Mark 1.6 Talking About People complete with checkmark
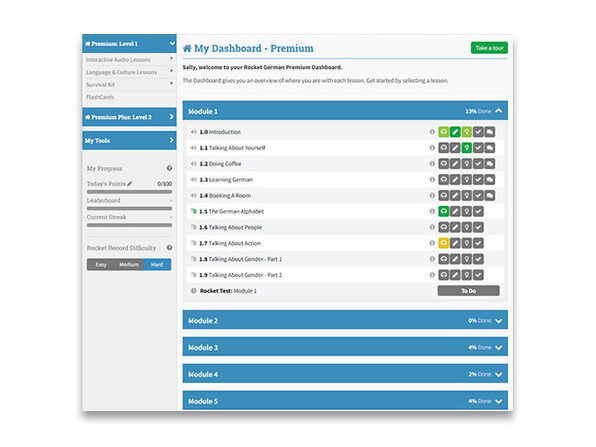This screenshot has width=596, height=447. (478, 227)
